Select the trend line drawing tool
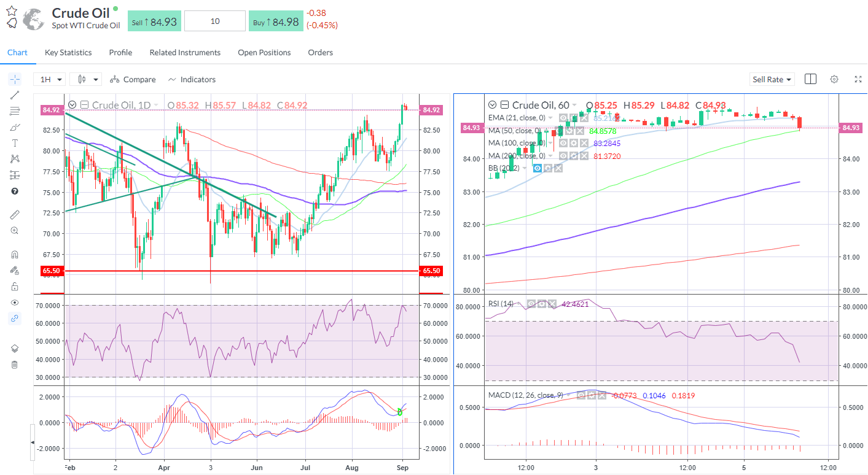 click(x=15, y=95)
